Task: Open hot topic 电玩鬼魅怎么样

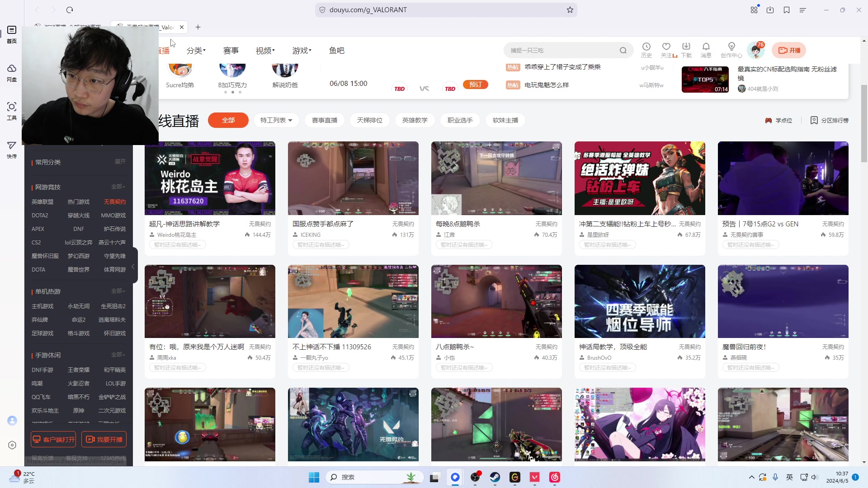Action: pos(547,85)
